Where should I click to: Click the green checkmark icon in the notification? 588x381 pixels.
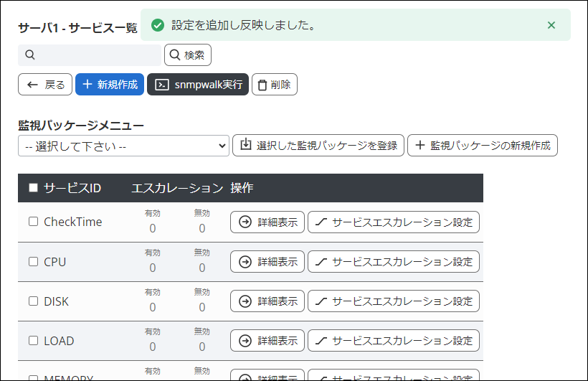(x=157, y=25)
